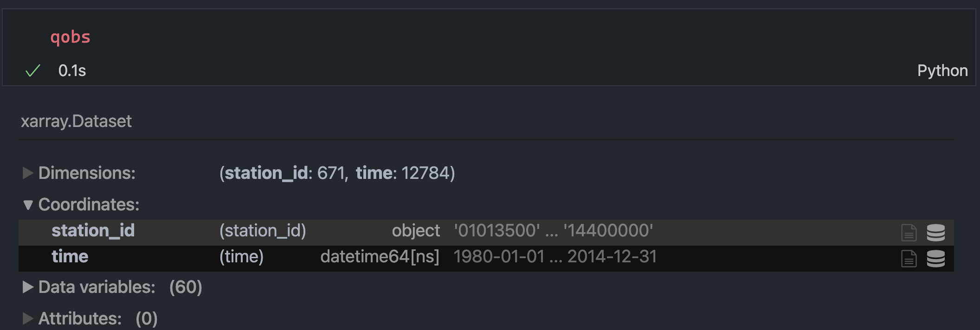This screenshot has width=980, height=330.
Task: Open attributes page icon for time row
Action: [x=909, y=258]
